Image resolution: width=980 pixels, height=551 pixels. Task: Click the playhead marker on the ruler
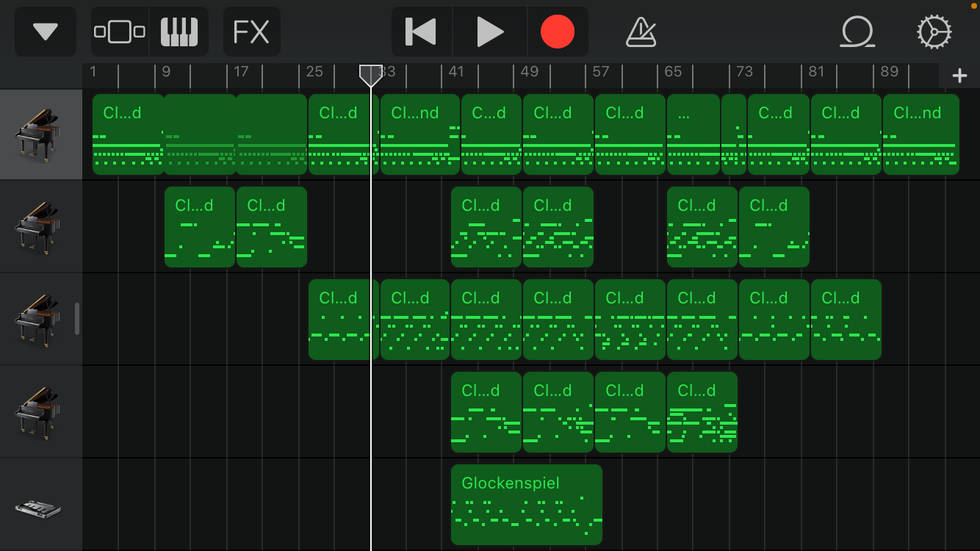(370, 74)
